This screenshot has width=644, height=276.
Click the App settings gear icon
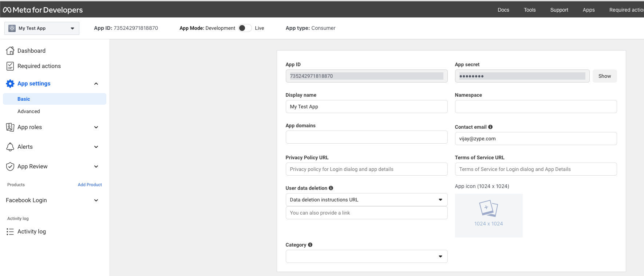tap(10, 84)
